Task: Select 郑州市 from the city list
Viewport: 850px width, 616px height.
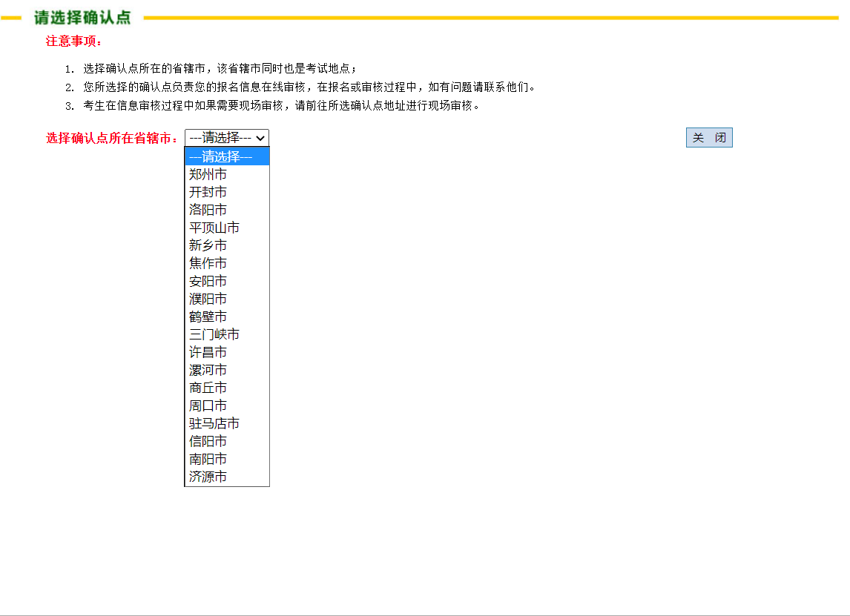Action: pyautogui.click(x=208, y=174)
